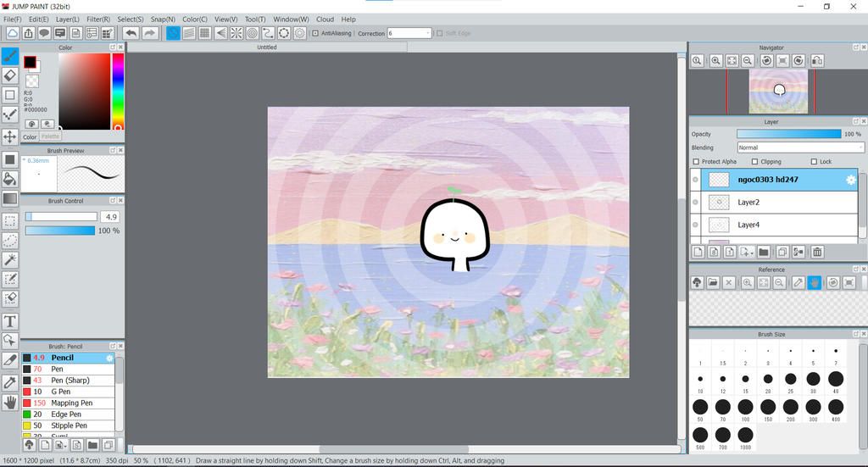
Task: Enable the vanishing point snap
Action: [220, 33]
